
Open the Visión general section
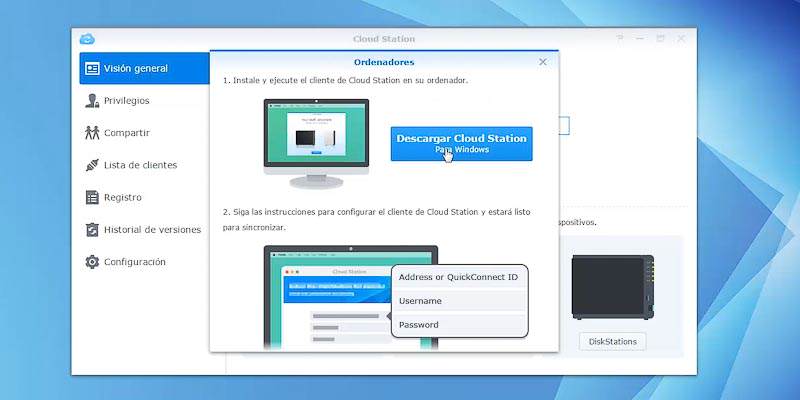coord(144,68)
